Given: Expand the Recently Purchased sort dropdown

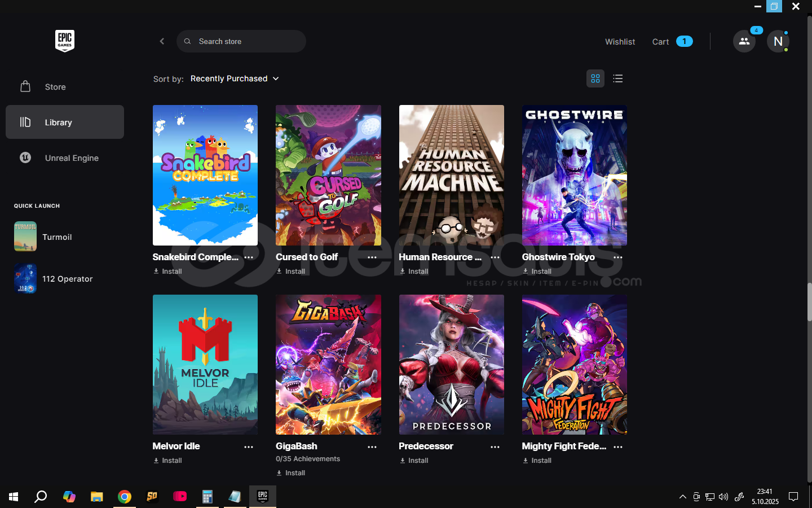Looking at the screenshot, I should 235,78.
